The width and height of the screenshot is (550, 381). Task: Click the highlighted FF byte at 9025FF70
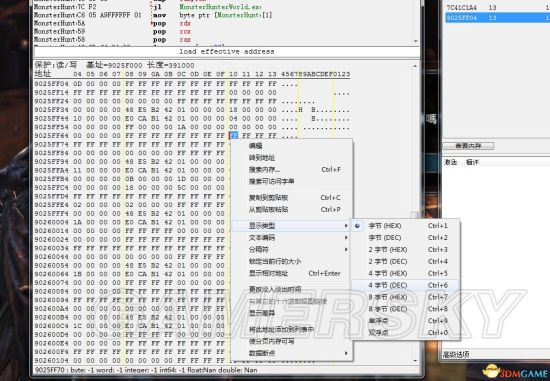(x=234, y=135)
